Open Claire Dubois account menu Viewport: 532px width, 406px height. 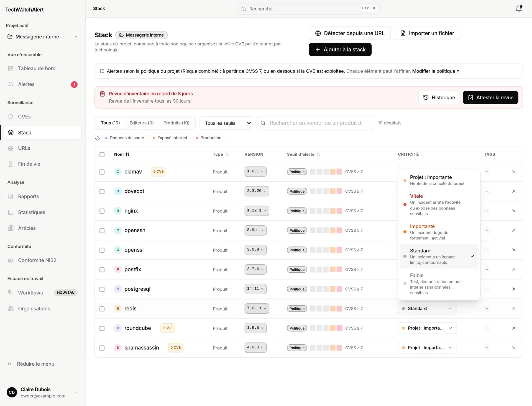43,392
